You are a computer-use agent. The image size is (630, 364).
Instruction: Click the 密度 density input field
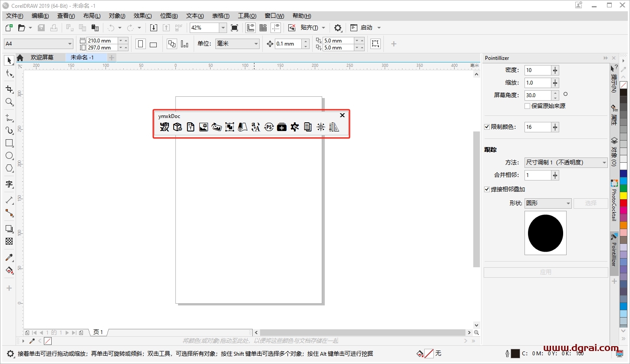(x=538, y=70)
